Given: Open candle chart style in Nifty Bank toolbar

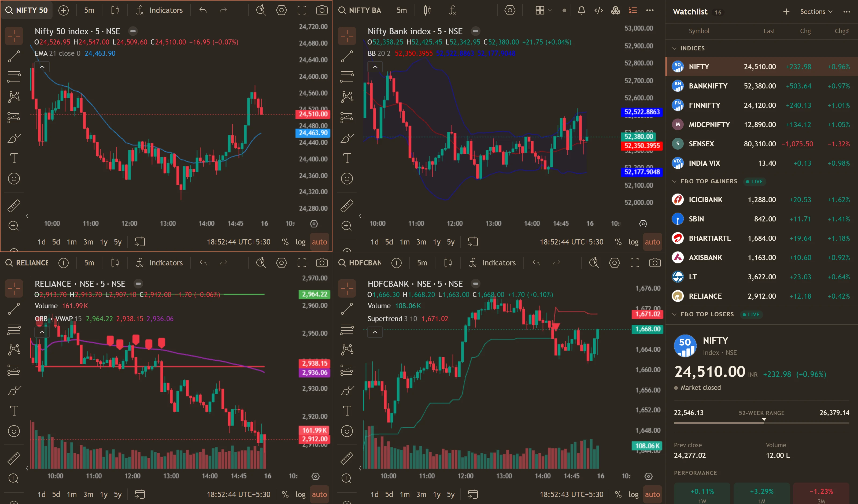Looking at the screenshot, I should (x=428, y=10).
